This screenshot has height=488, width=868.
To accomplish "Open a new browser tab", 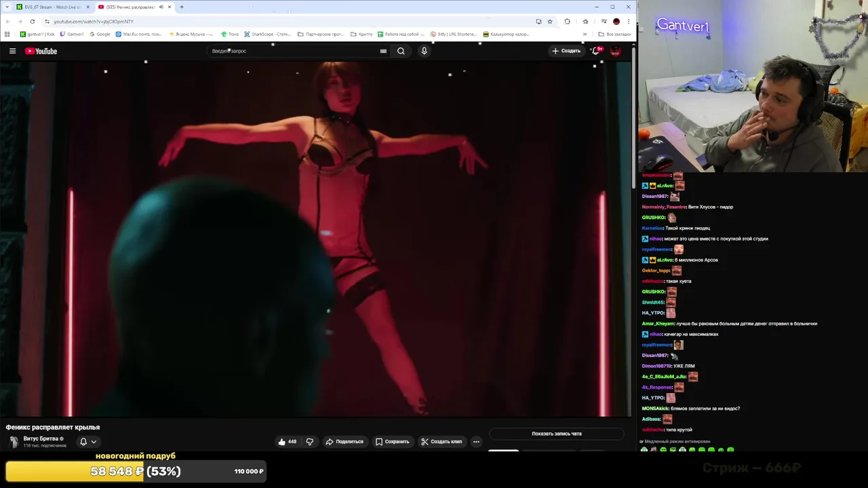I will [181, 7].
